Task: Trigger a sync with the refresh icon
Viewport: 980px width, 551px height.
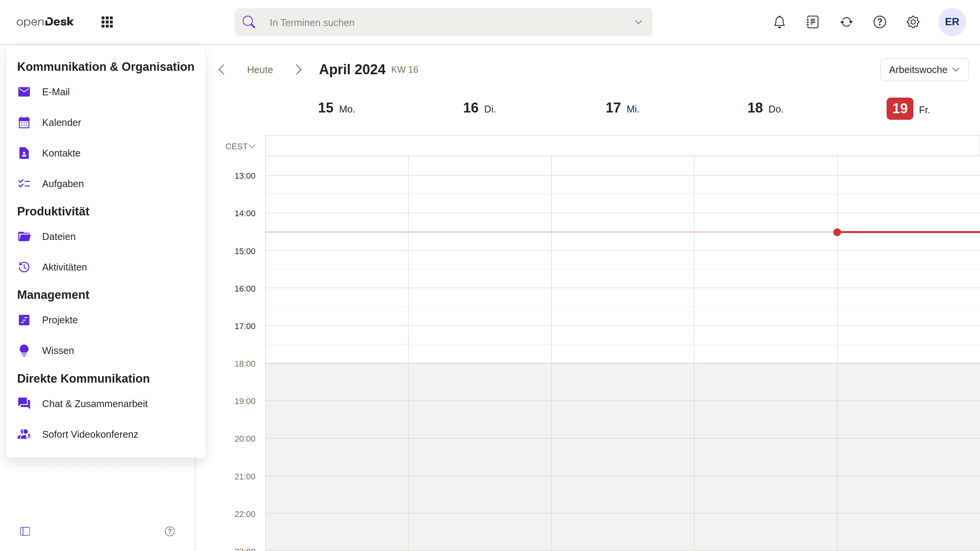Action: click(846, 22)
